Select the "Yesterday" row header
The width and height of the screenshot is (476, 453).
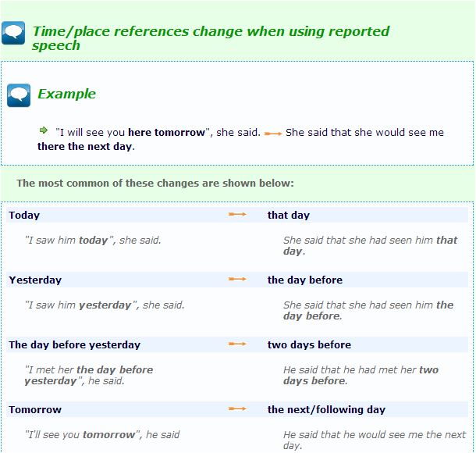[x=35, y=280]
